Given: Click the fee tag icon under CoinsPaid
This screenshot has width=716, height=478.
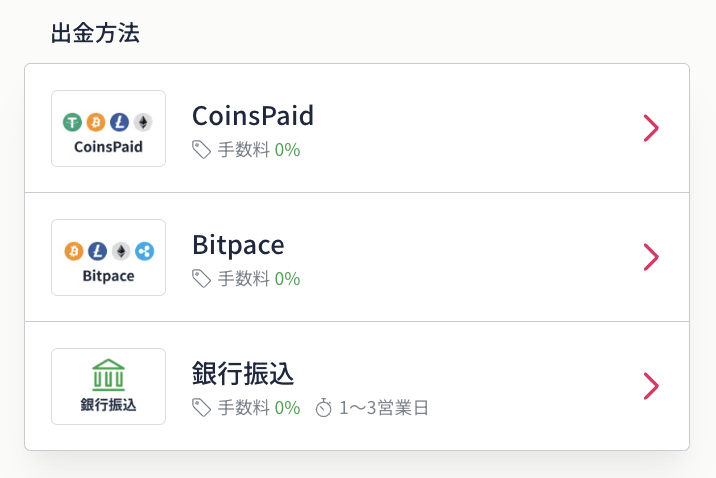Looking at the screenshot, I should pyautogui.click(x=201, y=150).
